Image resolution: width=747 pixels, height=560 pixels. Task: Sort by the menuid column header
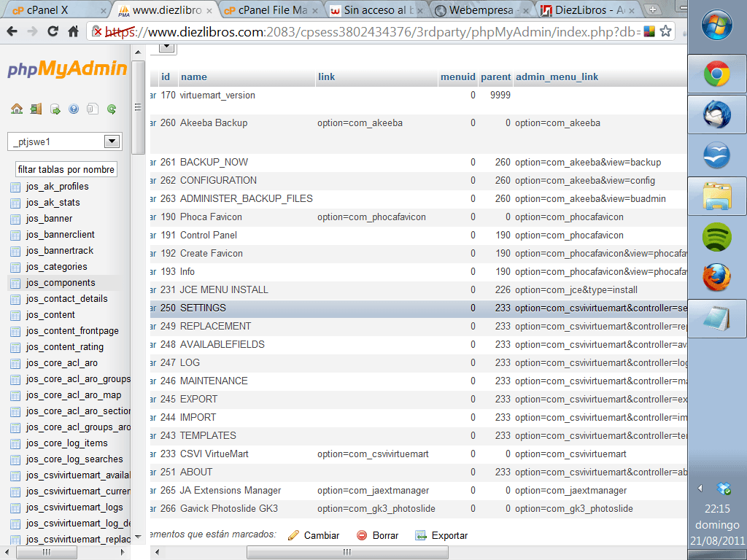(458, 77)
